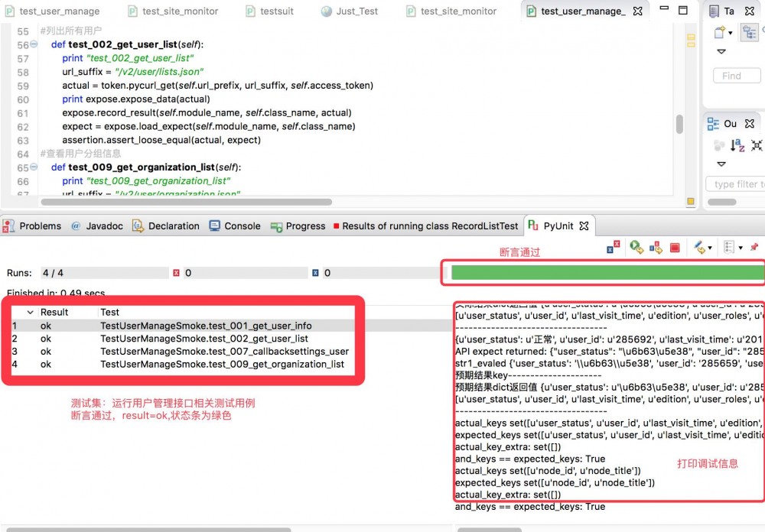This screenshot has width=765, height=532.
Task: Sort results by the Result column header
Action: tap(54, 312)
